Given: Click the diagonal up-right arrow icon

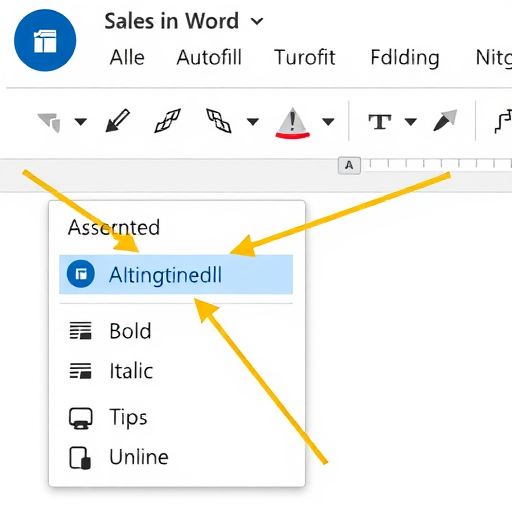Looking at the screenshot, I should pos(445,120).
